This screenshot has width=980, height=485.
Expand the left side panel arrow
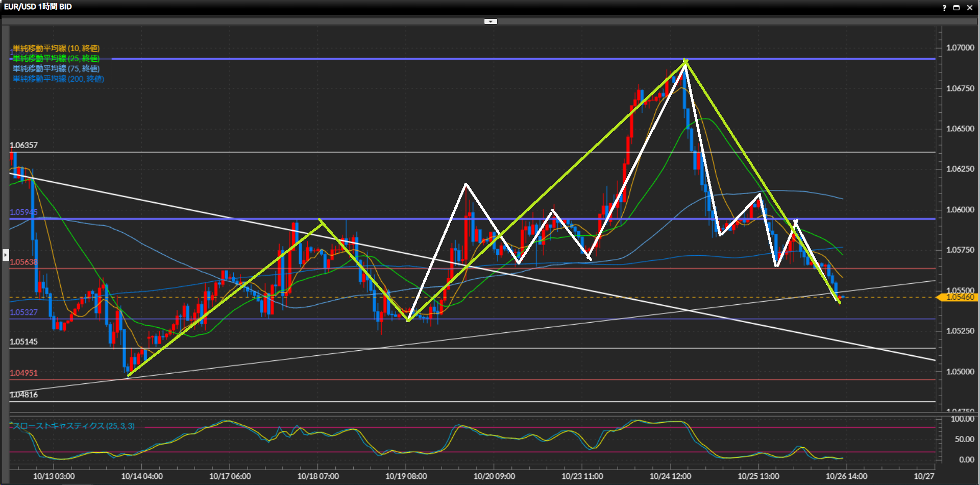[x=6, y=254]
